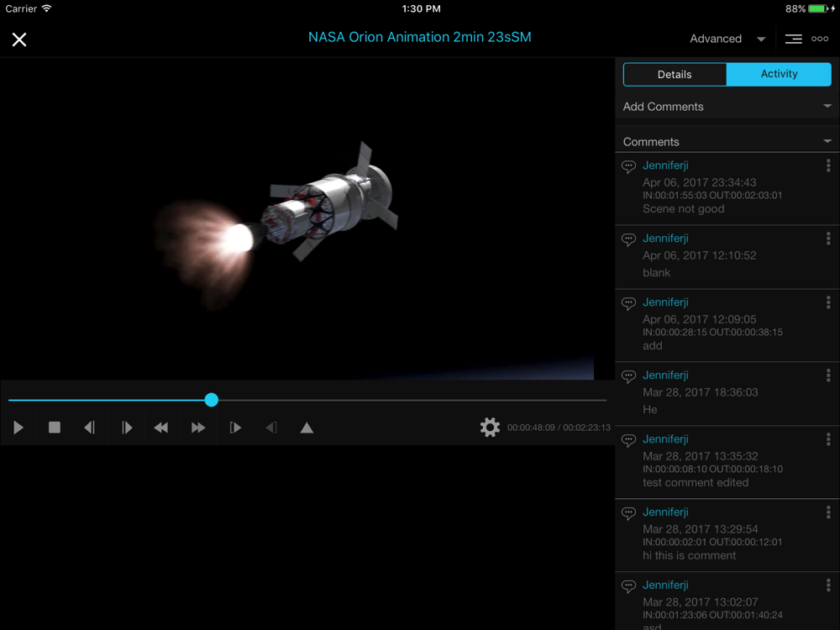Open options for the 13:02:07 comment

coord(828,585)
